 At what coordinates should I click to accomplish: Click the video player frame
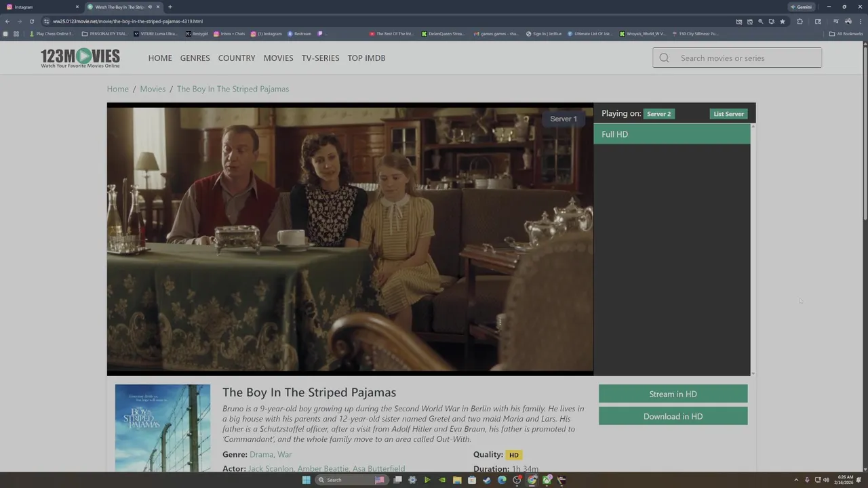[350, 239]
